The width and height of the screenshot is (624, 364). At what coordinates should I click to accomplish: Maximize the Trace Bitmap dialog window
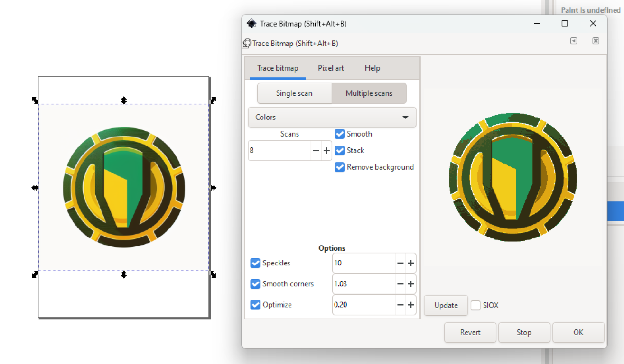(x=565, y=23)
